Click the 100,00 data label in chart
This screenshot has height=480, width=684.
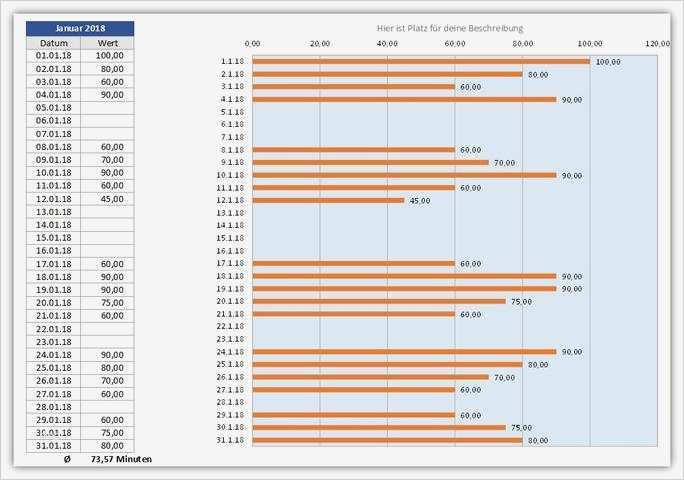coord(608,62)
